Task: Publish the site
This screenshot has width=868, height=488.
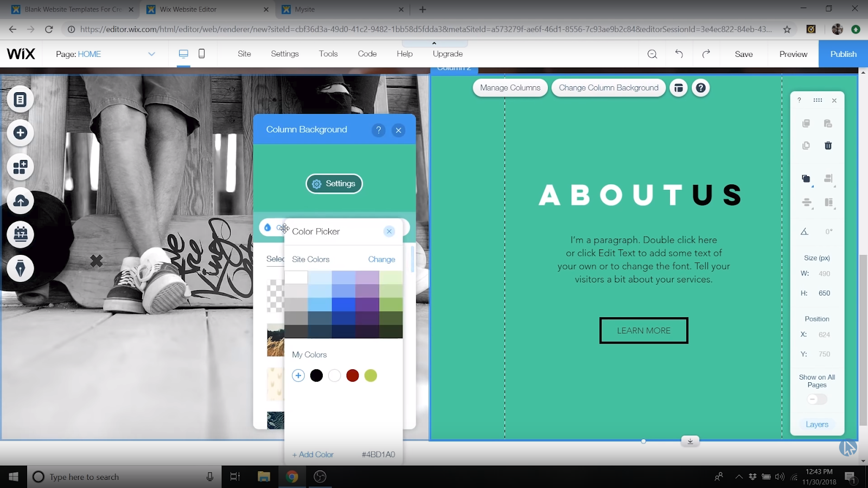Action: pyautogui.click(x=843, y=54)
